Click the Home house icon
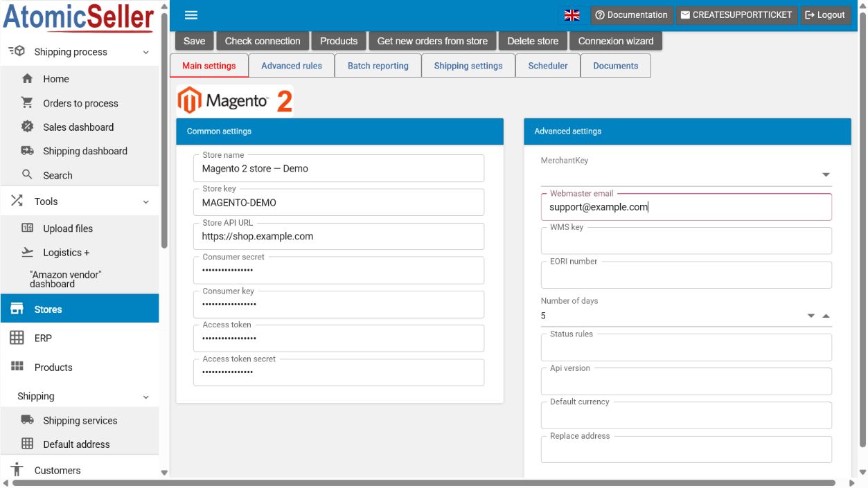Image resolution: width=868 pixels, height=488 pixels. [x=28, y=79]
